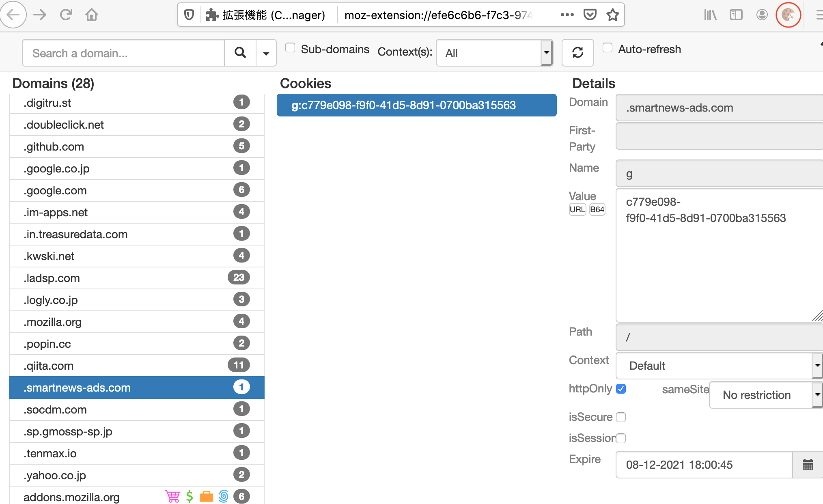Image resolution: width=823 pixels, height=504 pixels.
Task: Select the .yahoo.co.jp domain
Action: (136, 475)
